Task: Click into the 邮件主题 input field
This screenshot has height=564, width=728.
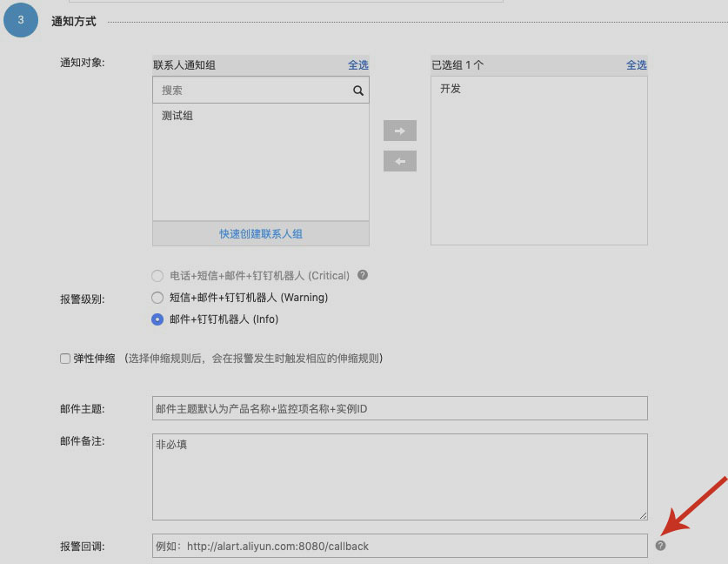Action: pyautogui.click(x=399, y=408)
